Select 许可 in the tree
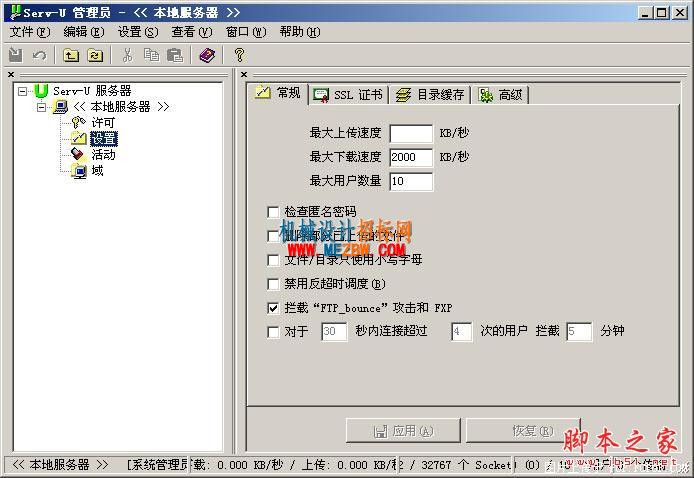694x478 pixels. [103, 123]
